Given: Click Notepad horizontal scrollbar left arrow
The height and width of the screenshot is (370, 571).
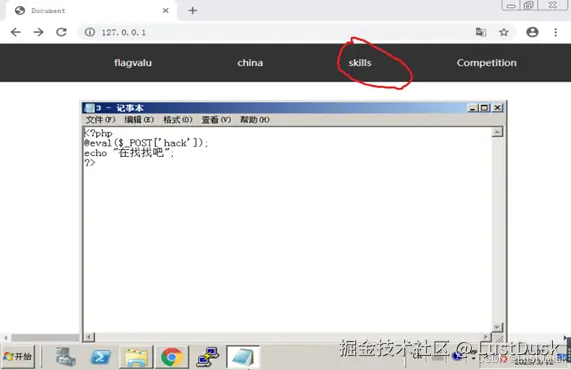Looking at the screenshot, I should click(89, 337).
